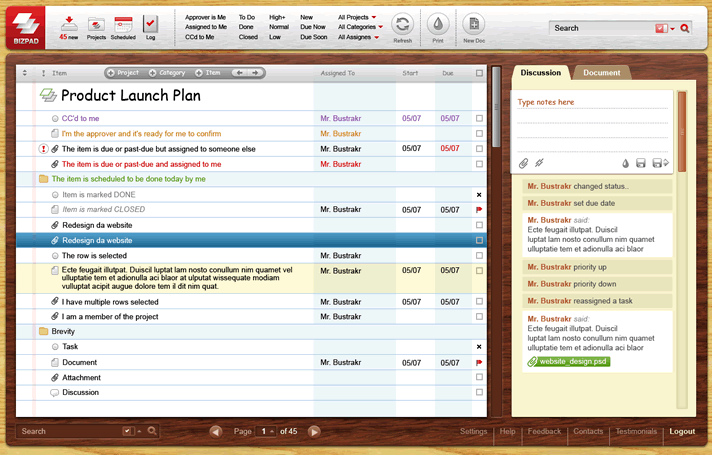This screenshot has height=455, width=712.
Task: Click the red flag on the marked CLOSED row
Action: pyautogui.click(x=479, y=209)
